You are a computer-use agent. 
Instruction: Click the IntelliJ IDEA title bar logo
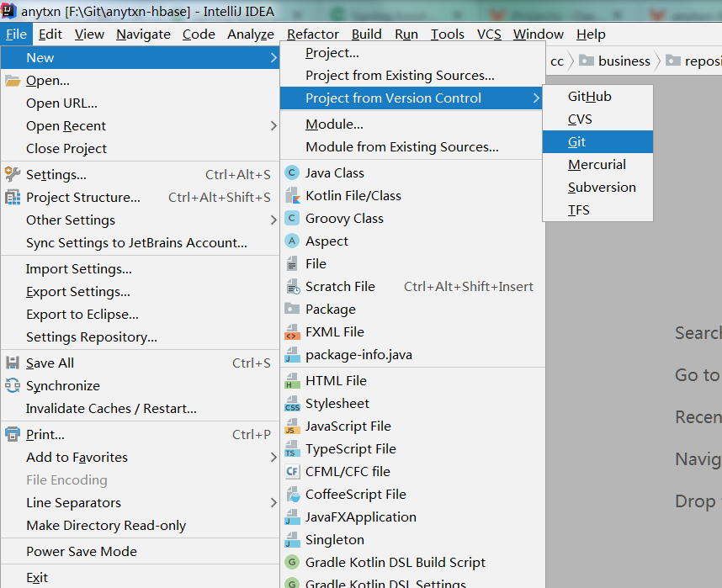(x=9, y=11)
